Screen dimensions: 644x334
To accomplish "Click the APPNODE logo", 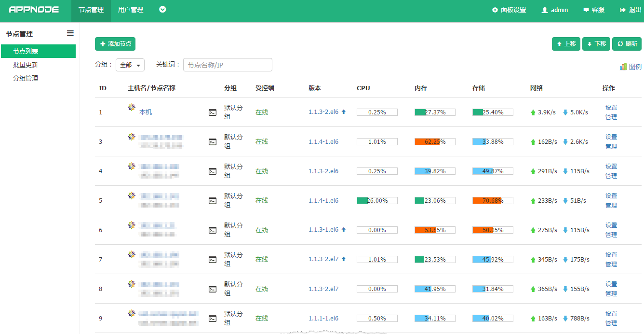I will tap(34, 10).
